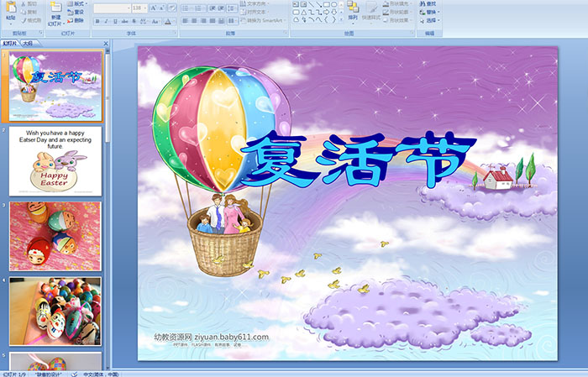Click the Find (查找) binoculars icon
This screenshot has width=588, height=377.
[423, 3]
